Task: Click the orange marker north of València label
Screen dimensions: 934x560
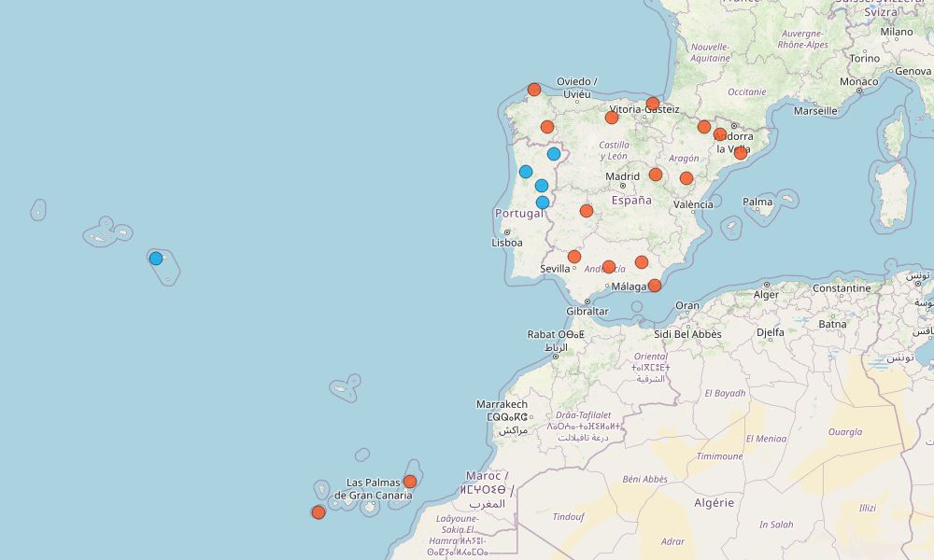Action: click(686, 178)
